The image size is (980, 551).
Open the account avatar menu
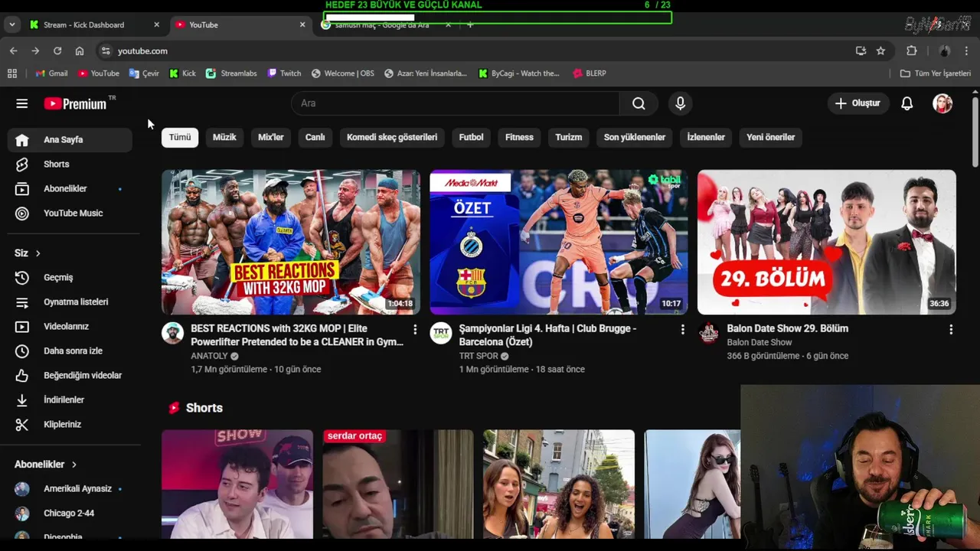coord(942,103)
